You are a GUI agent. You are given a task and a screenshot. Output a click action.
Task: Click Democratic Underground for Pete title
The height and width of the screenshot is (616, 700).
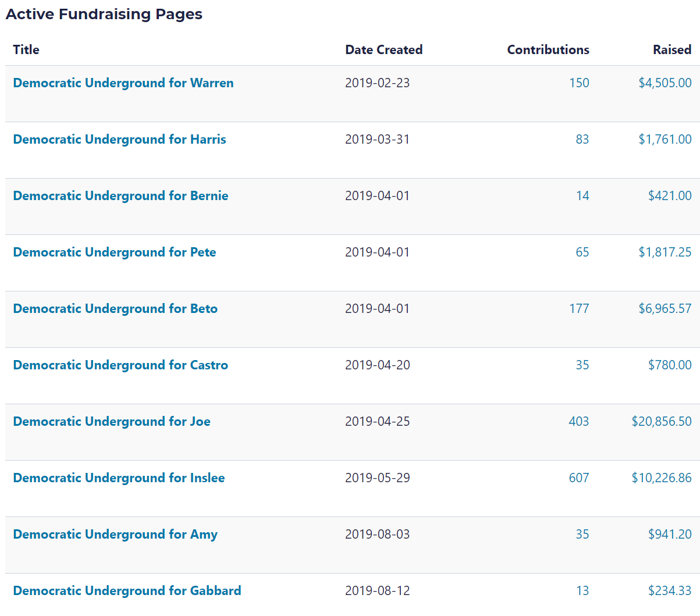(x=114, y=252)
